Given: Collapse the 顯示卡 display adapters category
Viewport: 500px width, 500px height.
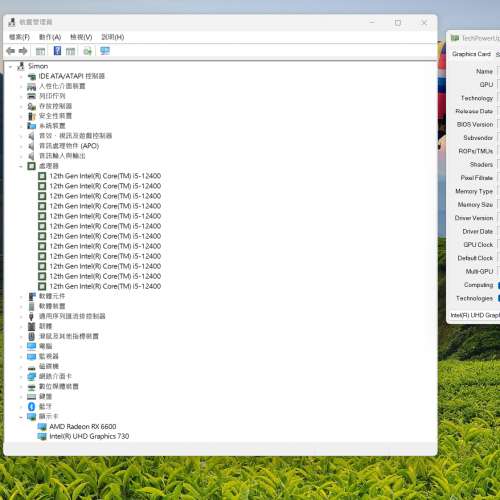Looking at the screenshot, I should [x=21, y=417].
